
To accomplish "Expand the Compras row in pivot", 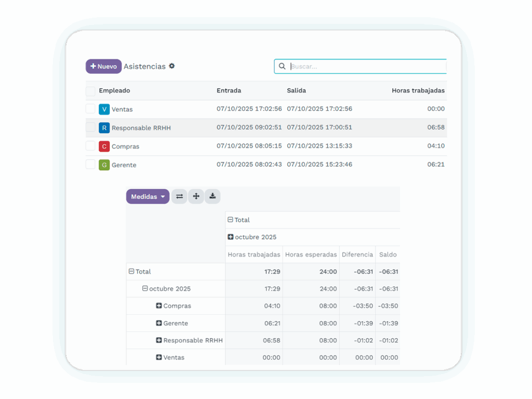I will [159, 306].
